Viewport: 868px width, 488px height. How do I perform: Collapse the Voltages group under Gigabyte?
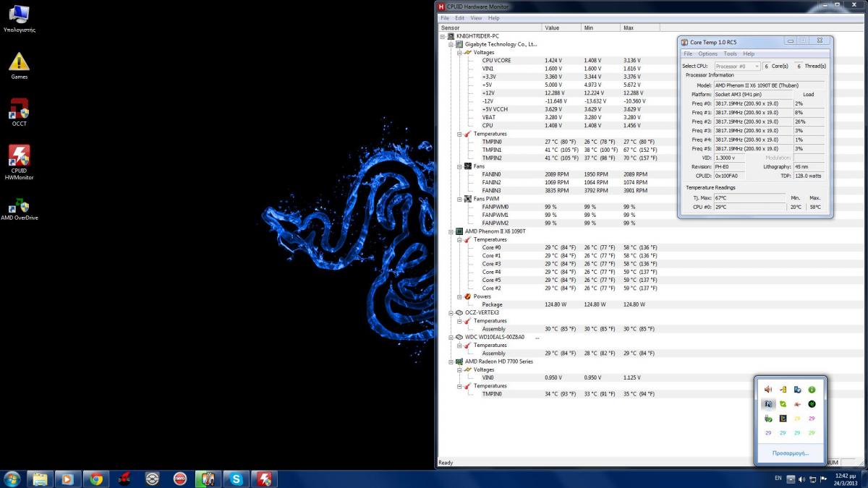point(459,52)
